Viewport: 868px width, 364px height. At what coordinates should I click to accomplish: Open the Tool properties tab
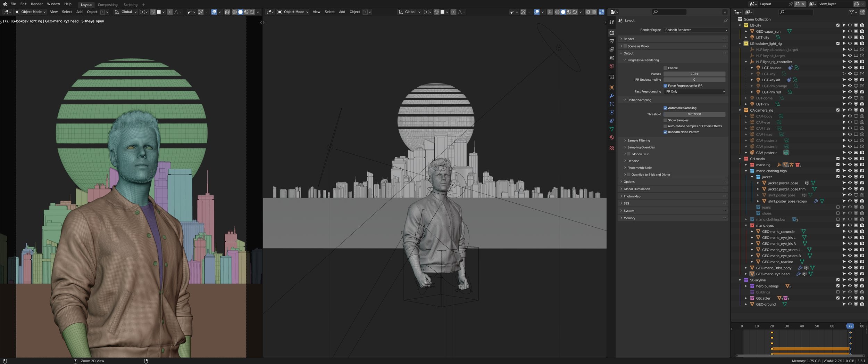tap(611, 22)
